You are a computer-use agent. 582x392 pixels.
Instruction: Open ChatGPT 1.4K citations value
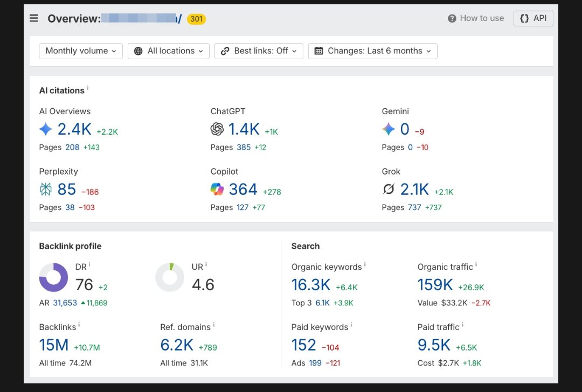point(244,129)
